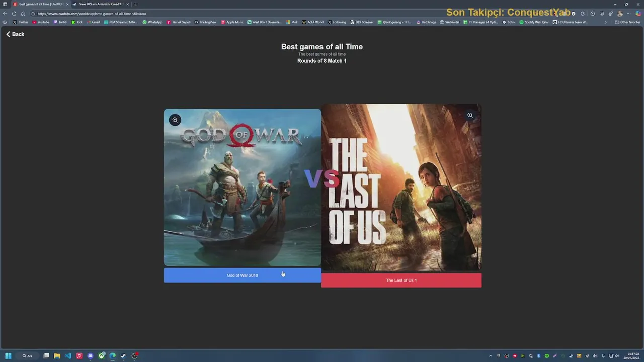Image resolution: width=644 pixels, height=362 pixels.
Task: Open the Yemek Sepeti bookmark
Action: click(x=179, y=22)
